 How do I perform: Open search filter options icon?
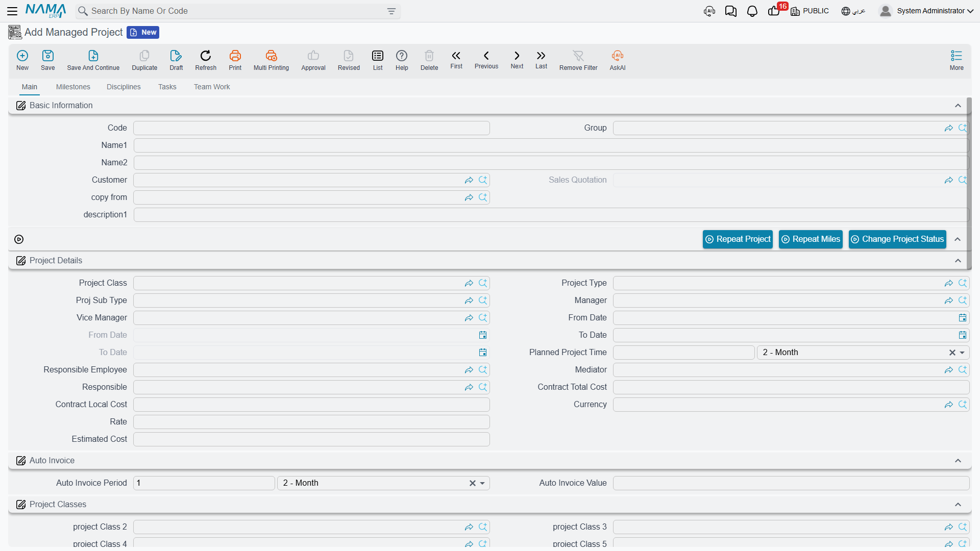(x=391, y=11)
